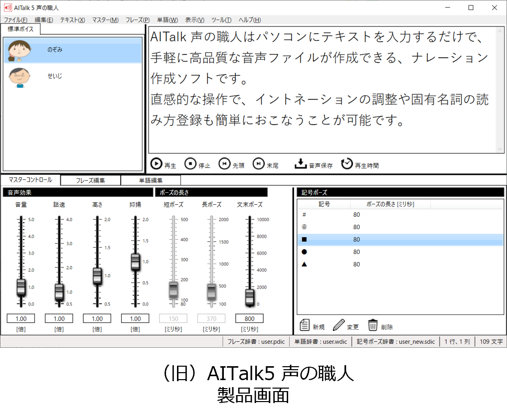Open the ヘルプ(H) menu

(x=250, y=20)
